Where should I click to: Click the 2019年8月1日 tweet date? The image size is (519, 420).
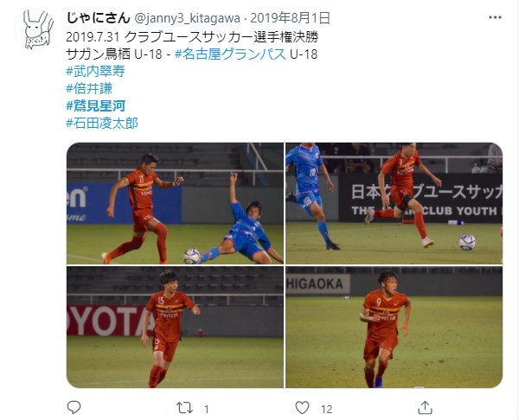coord(291,18)
